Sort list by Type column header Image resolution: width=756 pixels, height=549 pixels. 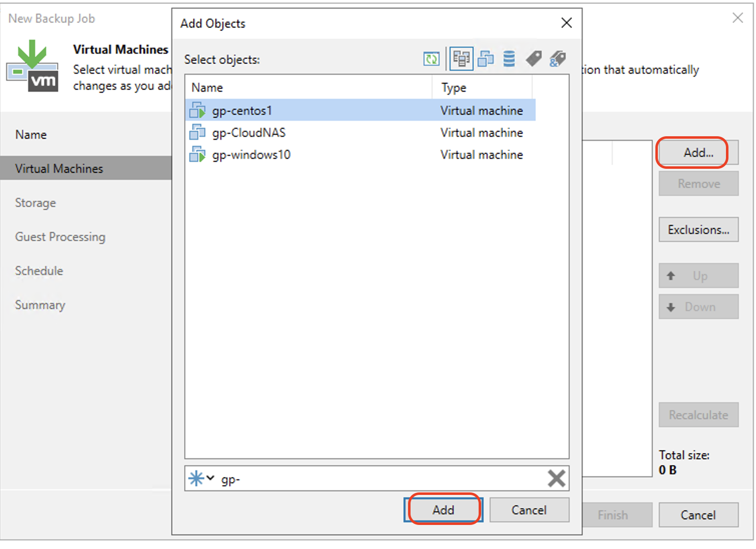tap(482, 87)
